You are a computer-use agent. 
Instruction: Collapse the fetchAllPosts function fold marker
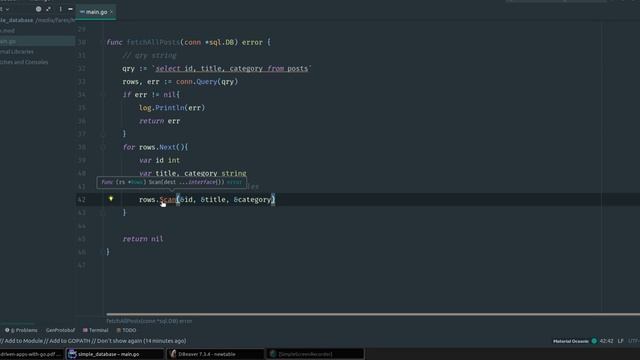pos(102,42)
